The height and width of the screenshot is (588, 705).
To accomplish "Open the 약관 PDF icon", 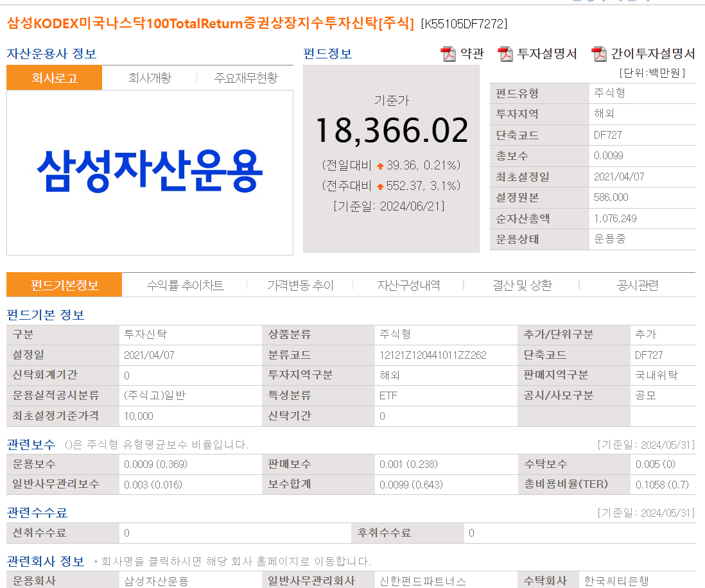I will click(x=448, y=54).
